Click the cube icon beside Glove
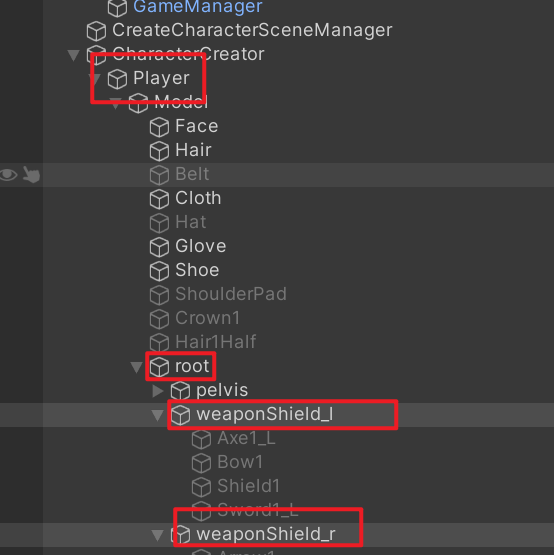Screen dimensions: 554x555 point(159,247)
